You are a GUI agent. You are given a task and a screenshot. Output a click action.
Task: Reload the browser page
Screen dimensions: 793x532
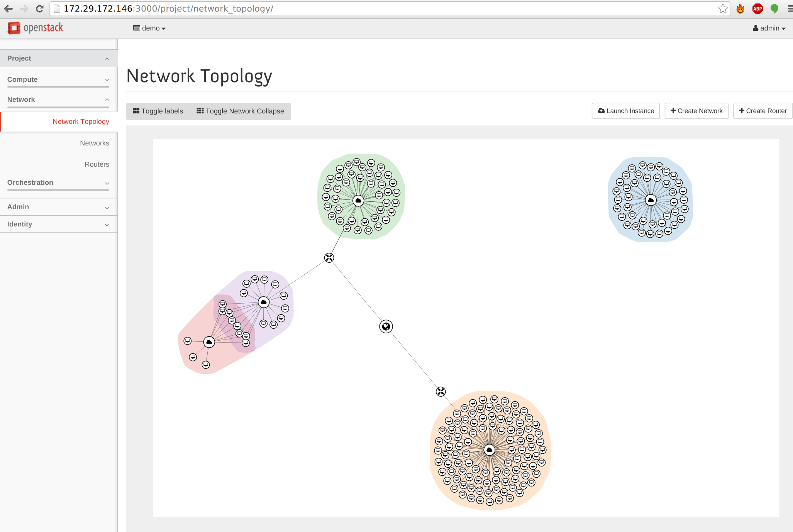(39, 8)
